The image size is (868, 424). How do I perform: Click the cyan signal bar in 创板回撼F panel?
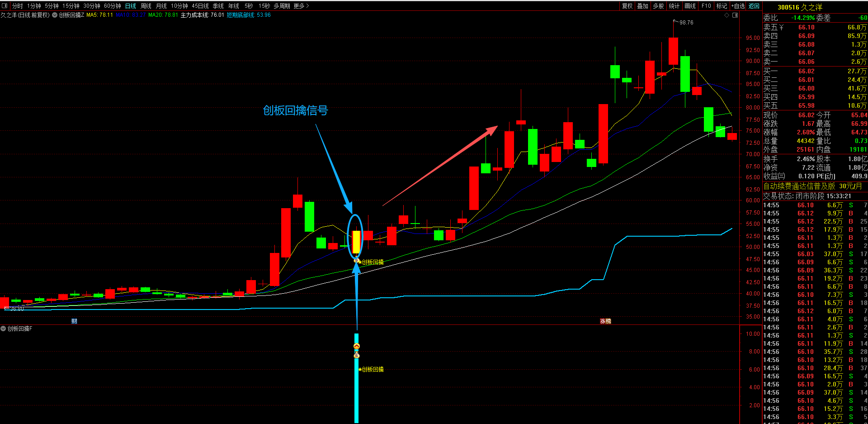click(x=356, y=378)
